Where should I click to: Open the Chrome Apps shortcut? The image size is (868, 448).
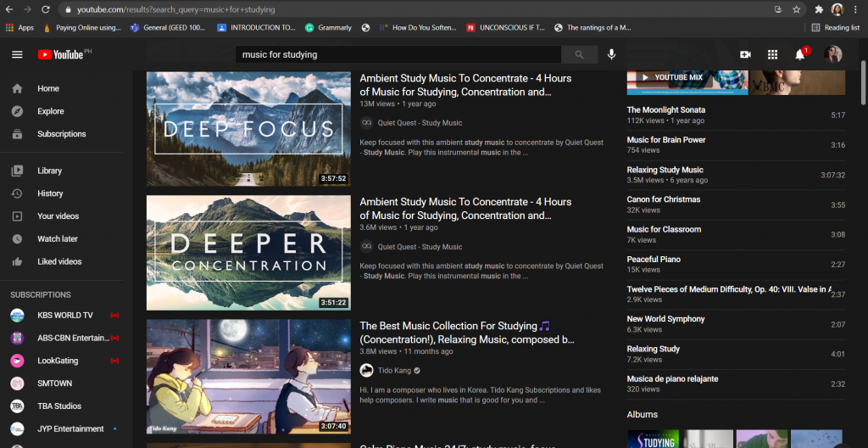pos(19,27)
